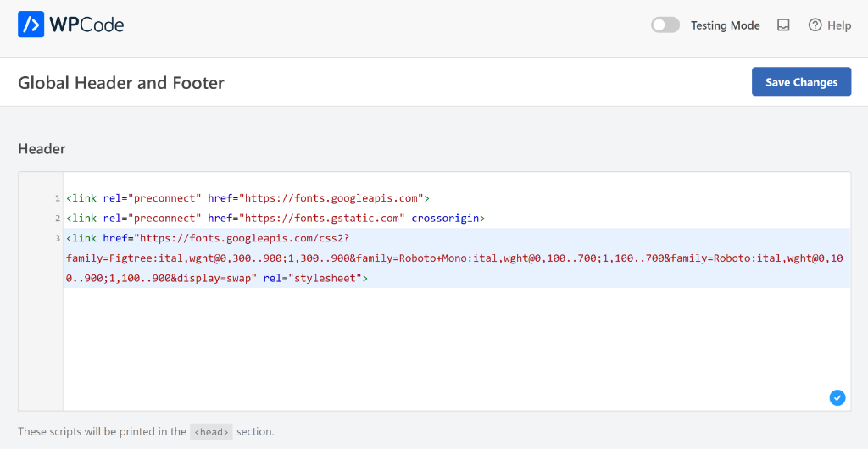Click the blue checkmark icon in editor
Screen dimensions: 868x449
[x=837, y=397]
